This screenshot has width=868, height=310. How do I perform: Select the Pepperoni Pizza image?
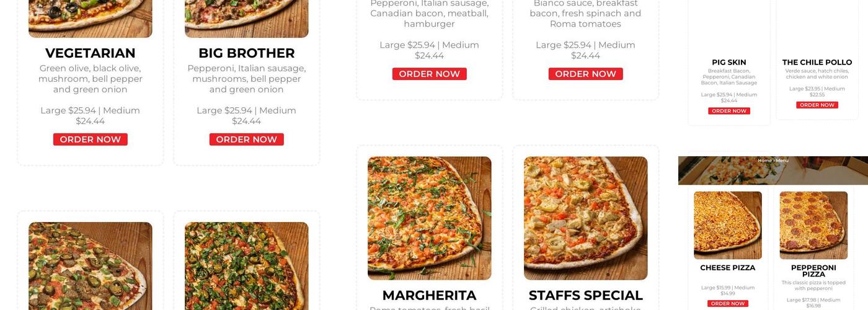click(813, 225)
